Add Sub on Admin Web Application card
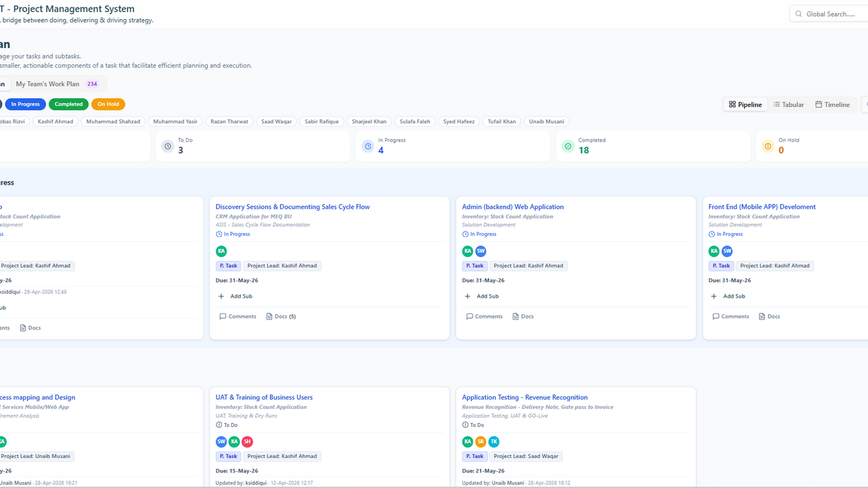868x488 pixels. (481, 296)
